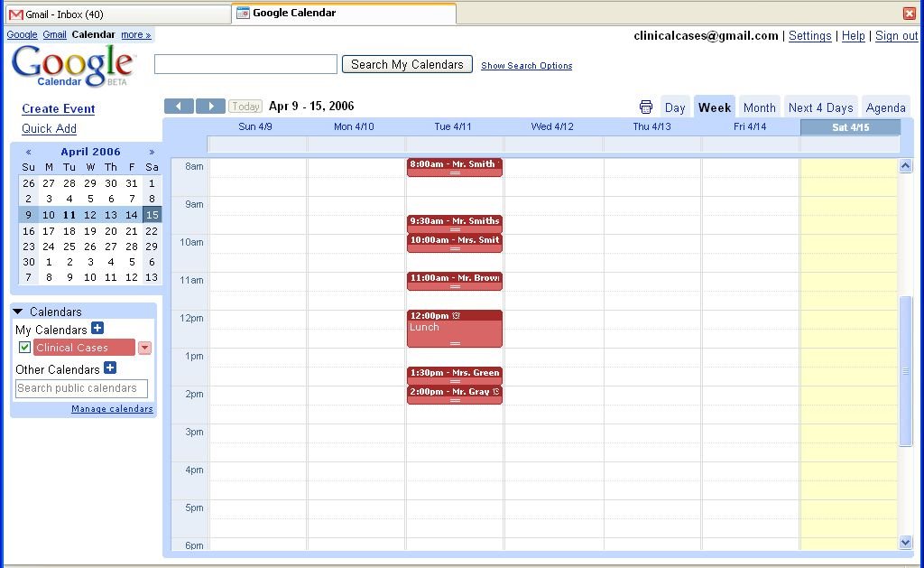Switch to Agenda view tab

coord(885,107)
